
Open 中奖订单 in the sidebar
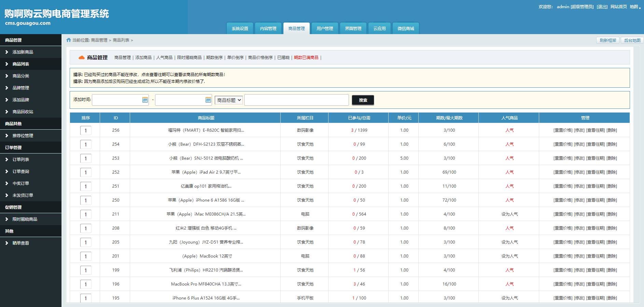pos(21,183)
